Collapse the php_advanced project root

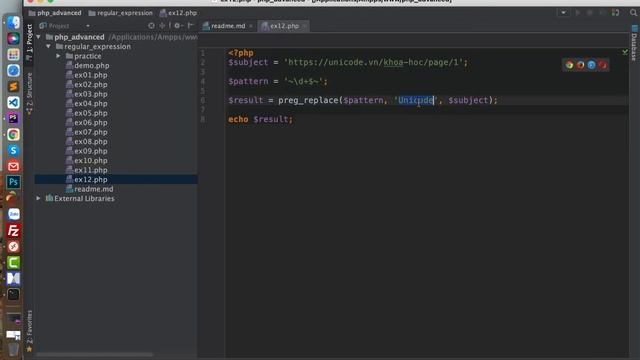coord(38,37)
